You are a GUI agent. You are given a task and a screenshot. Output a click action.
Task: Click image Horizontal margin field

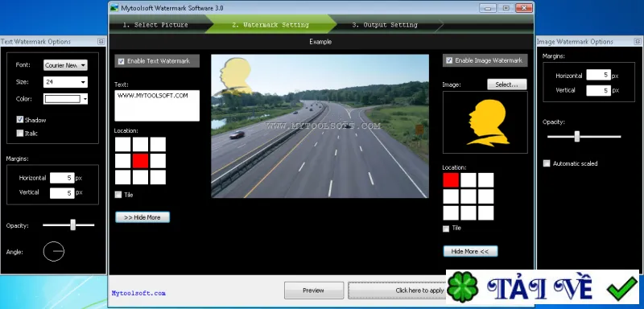598,75
